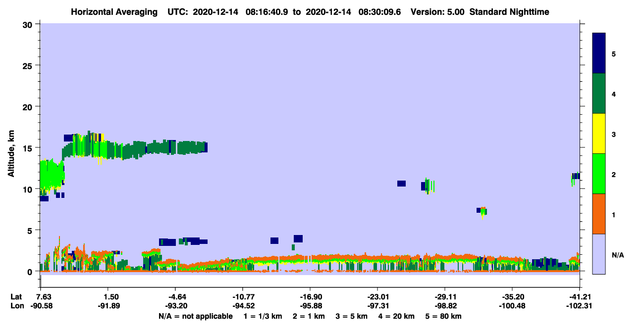Click latitude value -29.11
644x330 pixels.
coord(445,297)
